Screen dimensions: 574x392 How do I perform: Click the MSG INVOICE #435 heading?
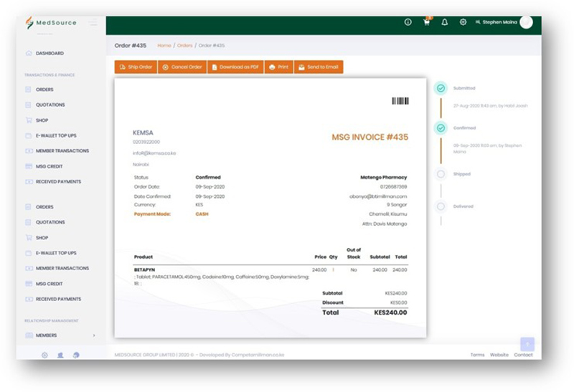(370, 137)
